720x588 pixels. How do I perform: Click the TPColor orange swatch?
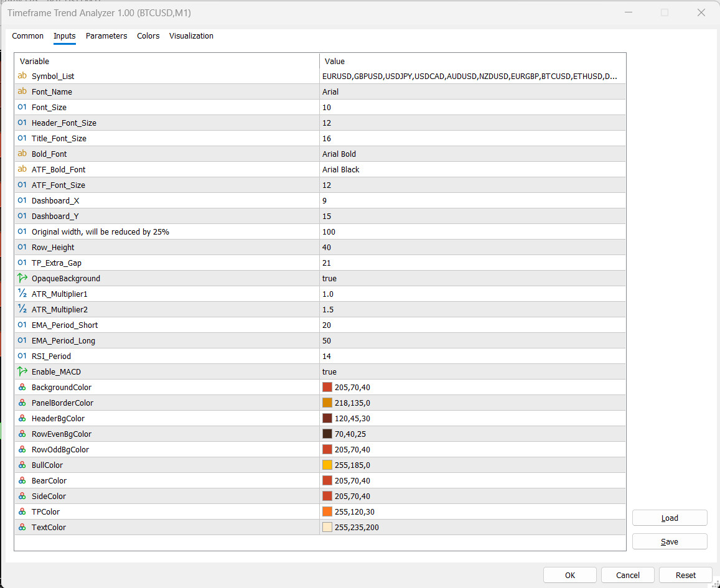(x=327, y=512)
